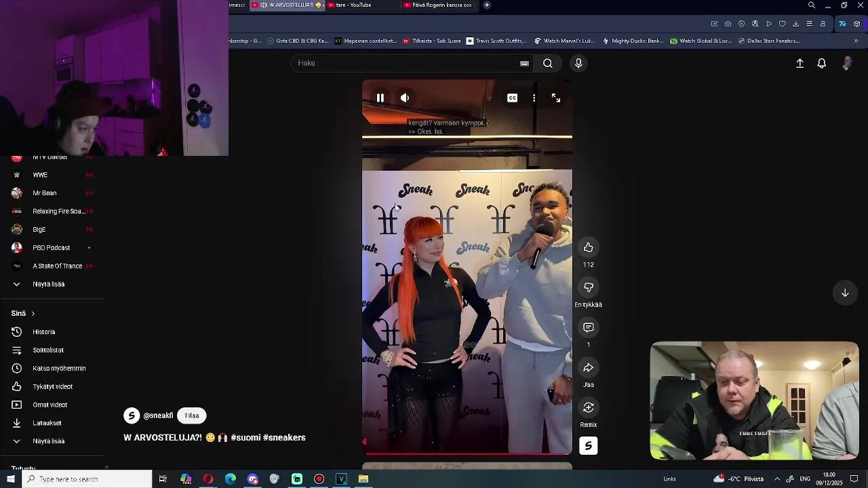Open the YouTube account avatar menu
The height and width of the screenshot is (488, 868).
click(x=847, y=63)
